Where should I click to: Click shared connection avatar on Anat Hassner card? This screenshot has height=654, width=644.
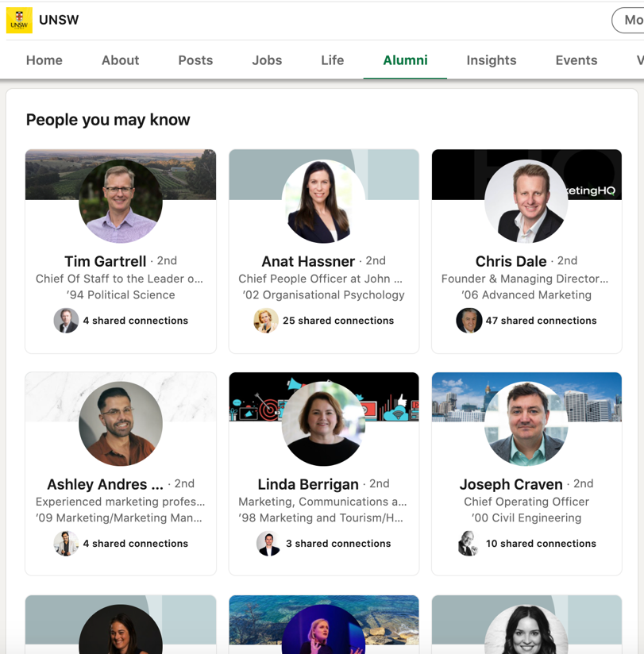(266, 321)
